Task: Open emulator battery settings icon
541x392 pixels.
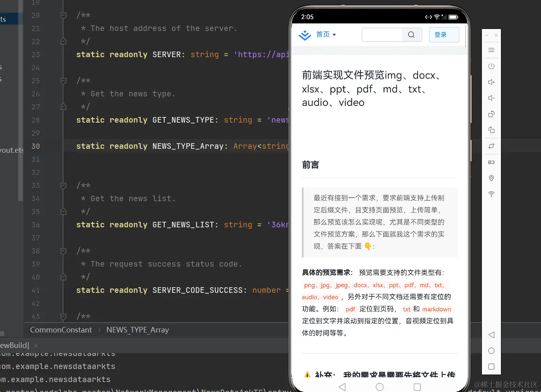Action: click(x=491, y=162)
